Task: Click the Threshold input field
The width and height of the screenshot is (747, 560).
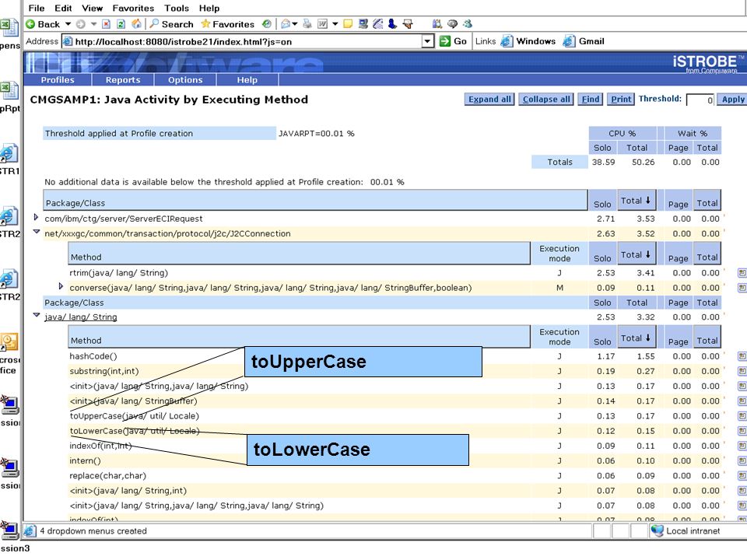Action: click(x=700, y=100)
